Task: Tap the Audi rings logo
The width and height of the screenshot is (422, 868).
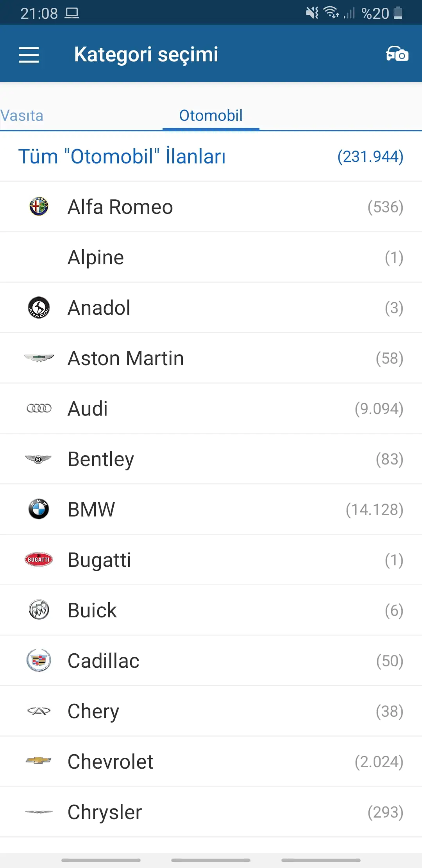Action: click(x=39, y=409)
